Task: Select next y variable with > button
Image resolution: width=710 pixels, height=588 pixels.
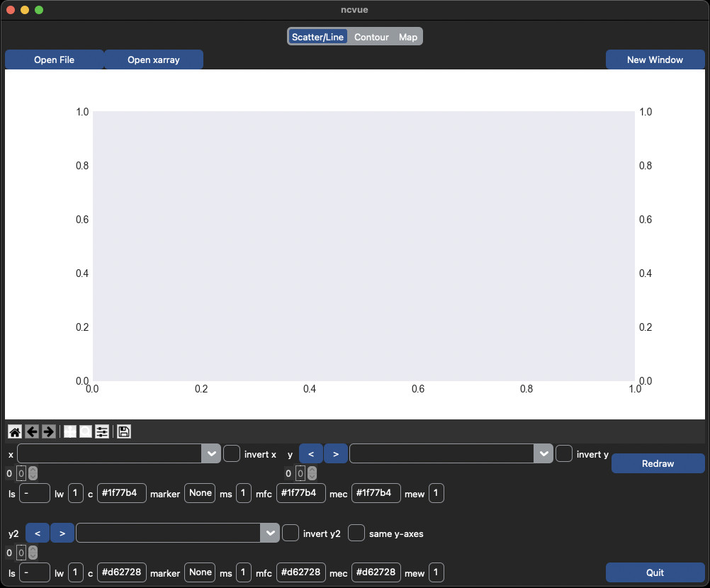Action: click(x=336, y=453)
